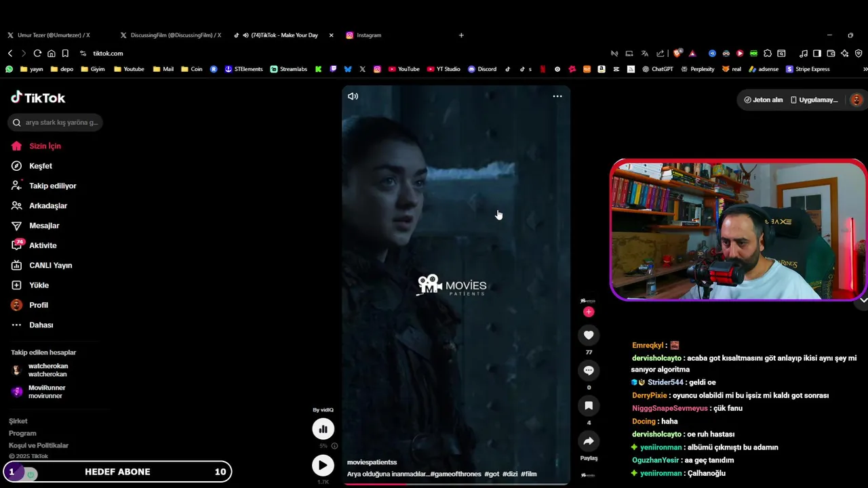Open the ChatGPT bookmark

[658, 69]
